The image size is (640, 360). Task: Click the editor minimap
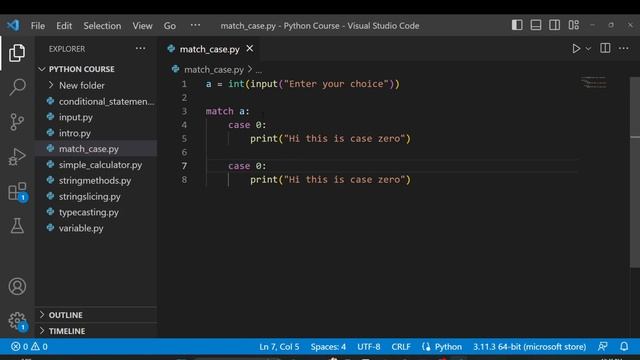pyautogui.click(x=594, y=82)
